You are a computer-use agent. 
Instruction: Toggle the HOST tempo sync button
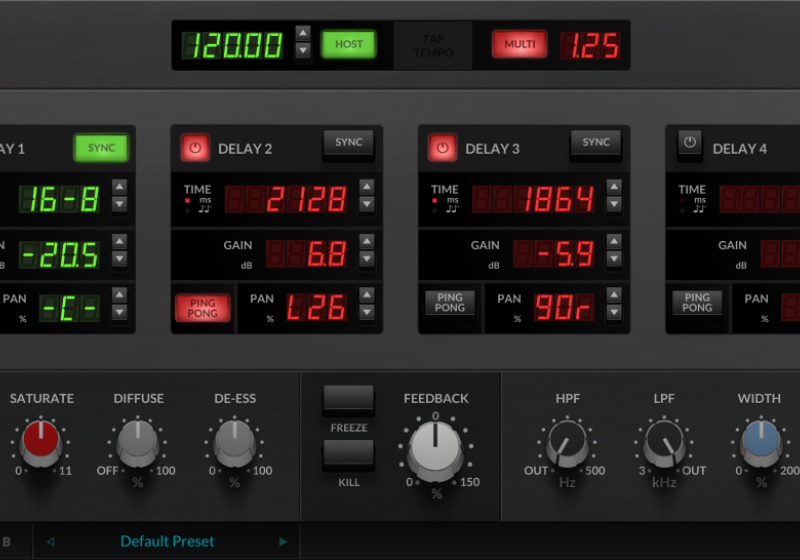point(348,44)
